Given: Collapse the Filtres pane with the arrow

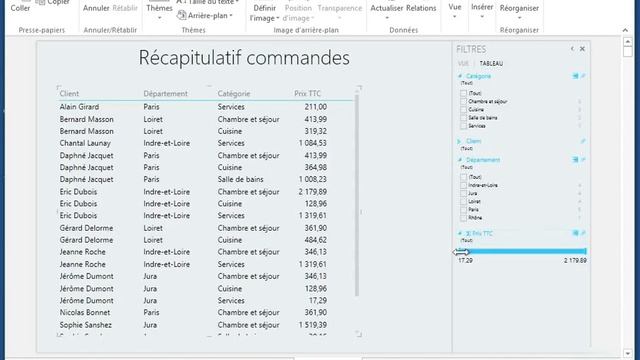Looking at the screenshot, I should click(572, 49).
